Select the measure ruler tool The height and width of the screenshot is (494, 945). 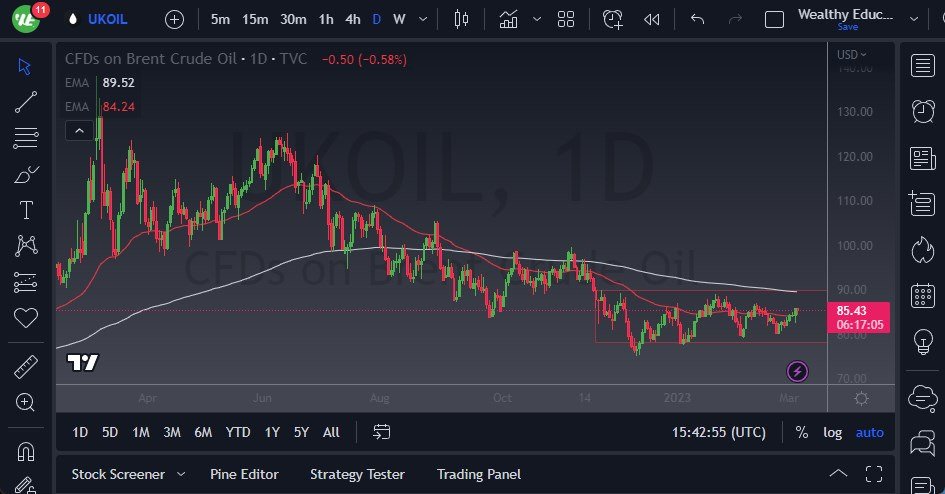click(26, 367)
